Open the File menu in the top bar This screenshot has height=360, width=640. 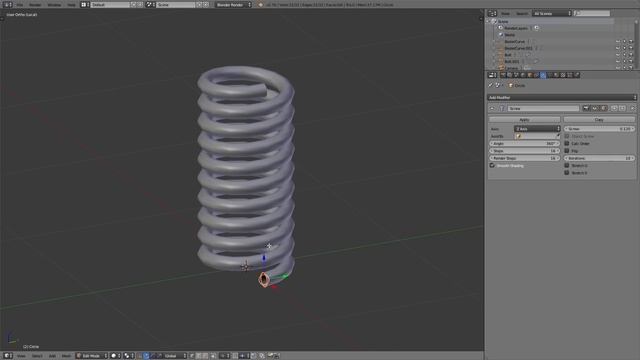[x=20, y=4]
